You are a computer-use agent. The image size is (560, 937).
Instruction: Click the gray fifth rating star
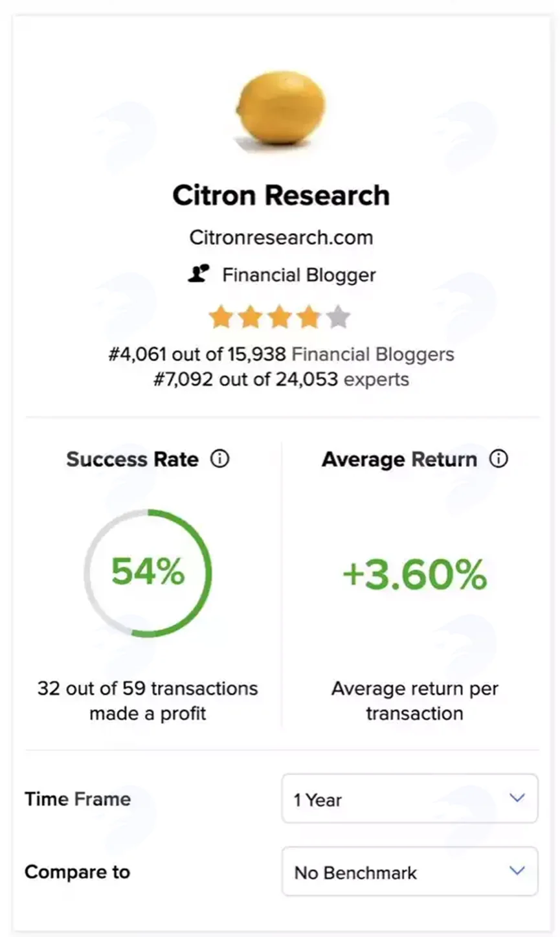[338, 318]
